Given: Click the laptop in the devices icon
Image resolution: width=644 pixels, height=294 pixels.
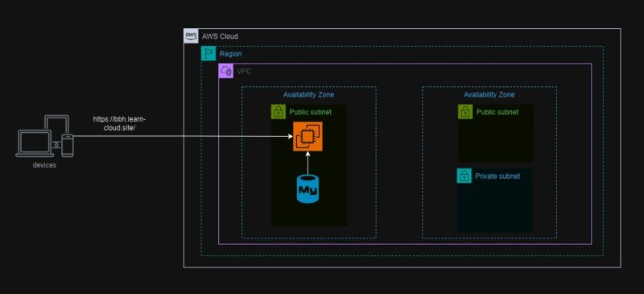Looking at the screenshot, I should click(x=35, y=143).
